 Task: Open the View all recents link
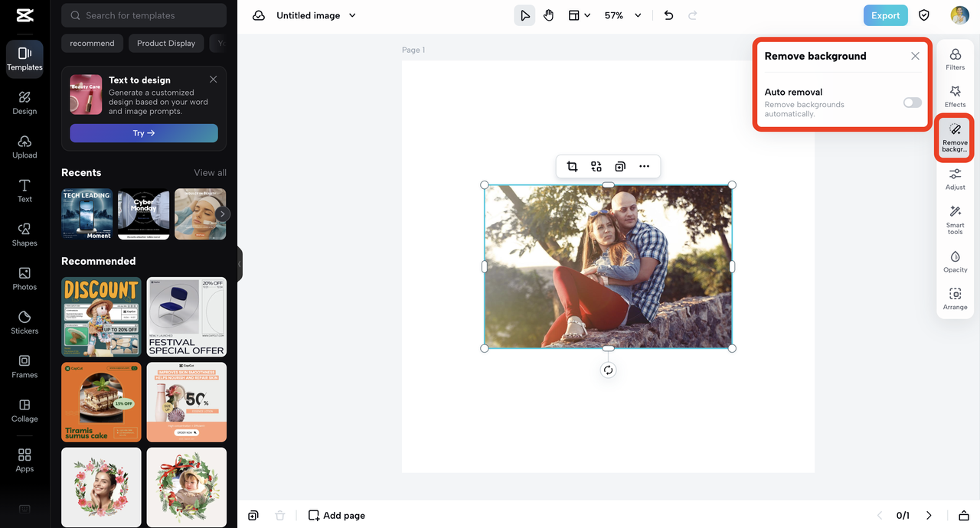(210, 173)
